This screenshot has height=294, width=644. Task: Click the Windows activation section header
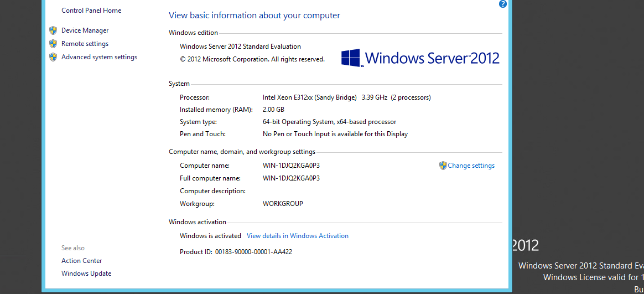point(198,222)
